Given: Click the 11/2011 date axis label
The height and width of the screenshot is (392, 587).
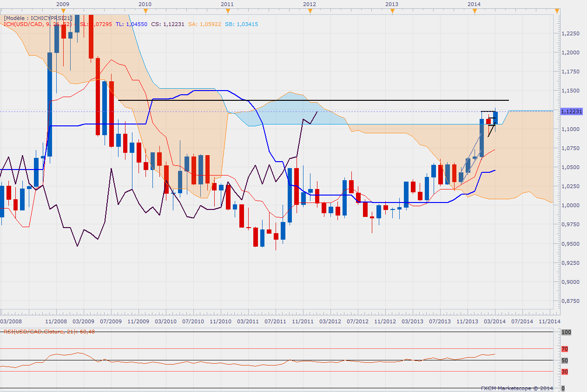Looking at the screenshot, I should [303, 321].
